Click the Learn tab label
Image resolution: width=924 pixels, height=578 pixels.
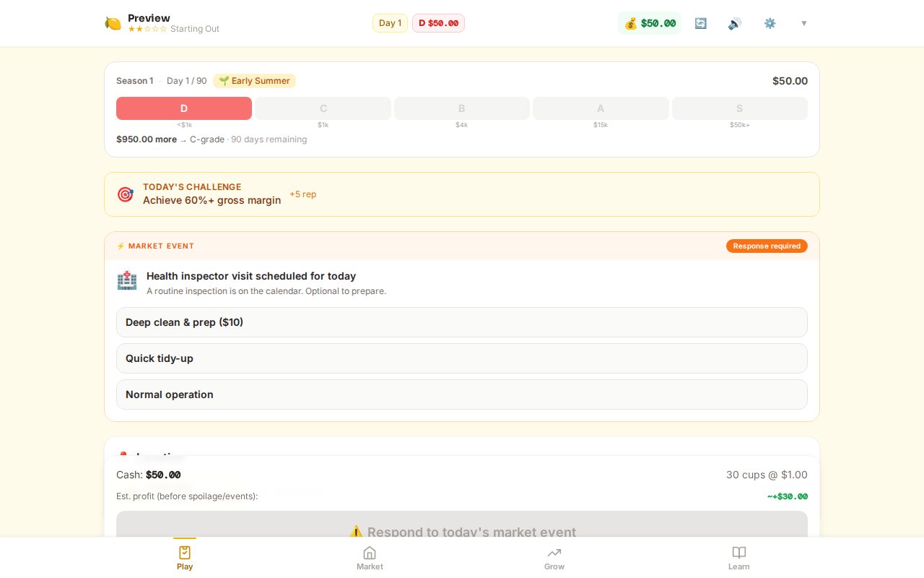[x=739, y=566]
